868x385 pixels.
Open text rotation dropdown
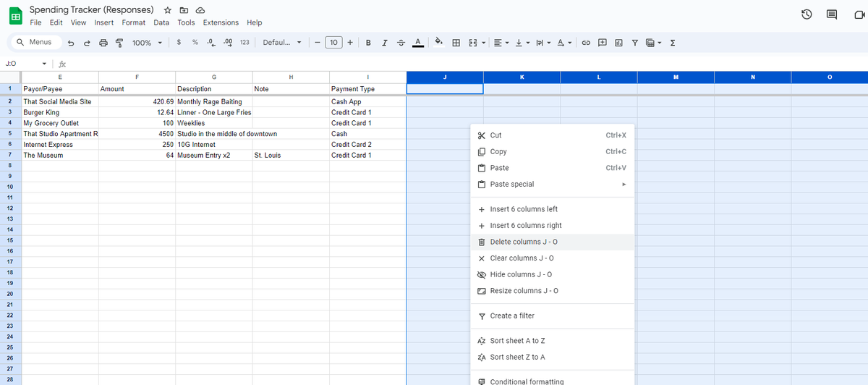[565, 43]
